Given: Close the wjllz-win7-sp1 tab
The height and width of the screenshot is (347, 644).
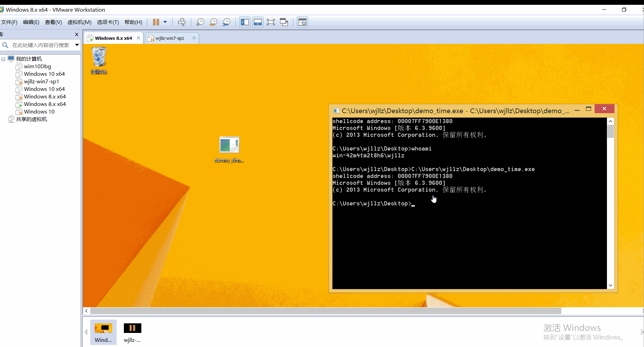Looking at the screenshot, I should [194, 38].
